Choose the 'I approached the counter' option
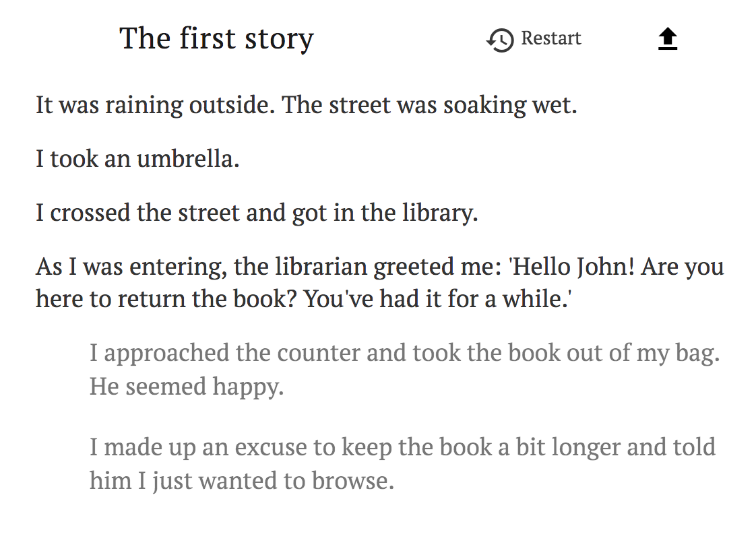756x555 pixels. coord(404,369)
